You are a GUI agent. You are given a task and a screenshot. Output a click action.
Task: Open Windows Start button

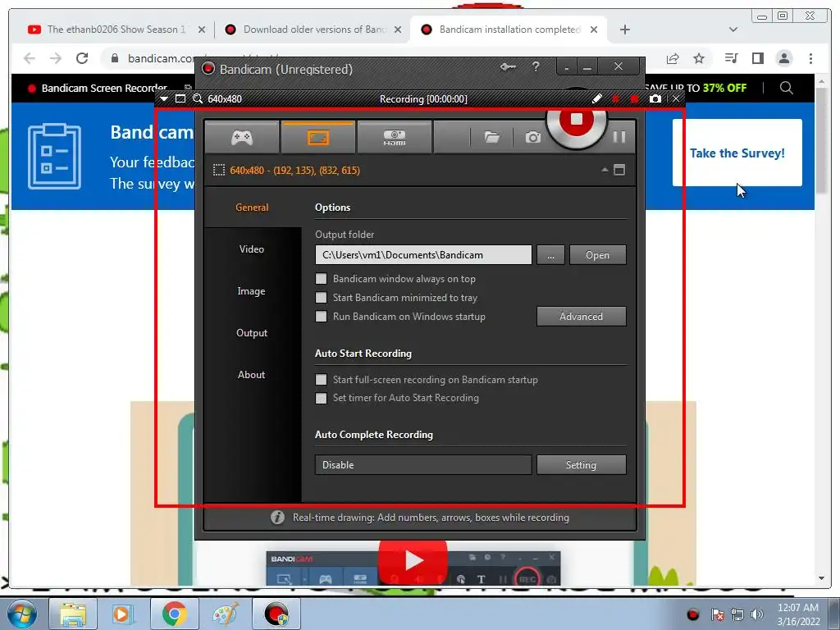pos(21,614)
